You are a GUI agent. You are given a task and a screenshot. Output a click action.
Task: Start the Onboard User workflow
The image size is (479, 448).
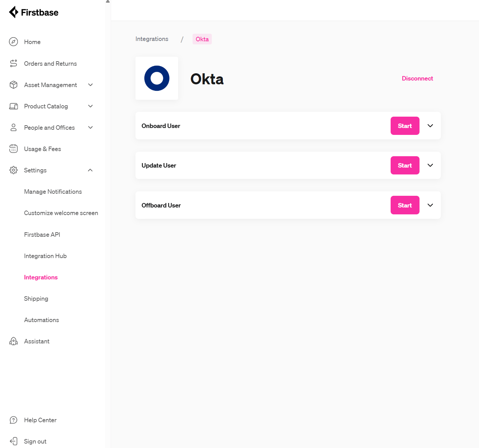point(405,126)
